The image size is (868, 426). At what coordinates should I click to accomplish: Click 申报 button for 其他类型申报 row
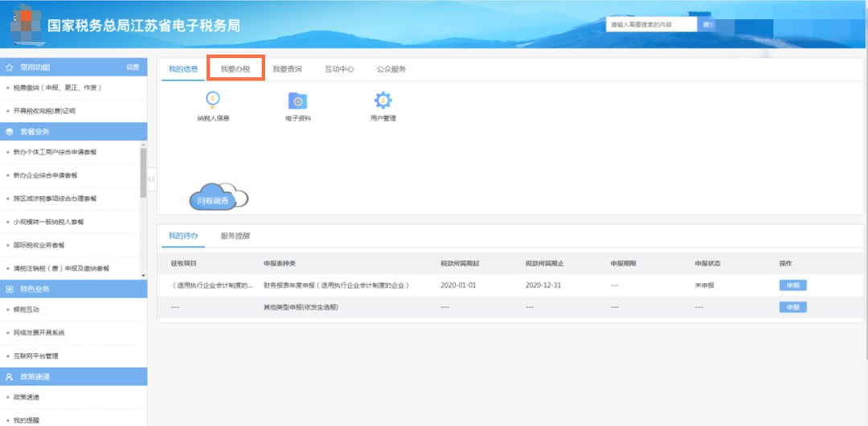tap(792, 307)
